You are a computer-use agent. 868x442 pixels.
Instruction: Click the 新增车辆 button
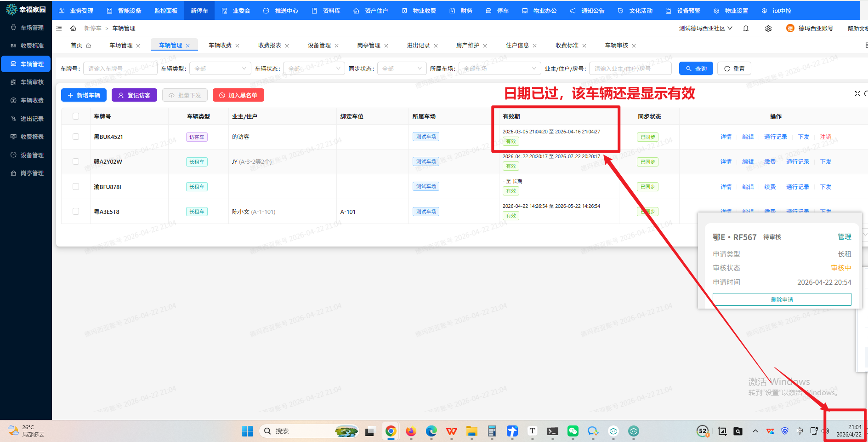point(83,95)
